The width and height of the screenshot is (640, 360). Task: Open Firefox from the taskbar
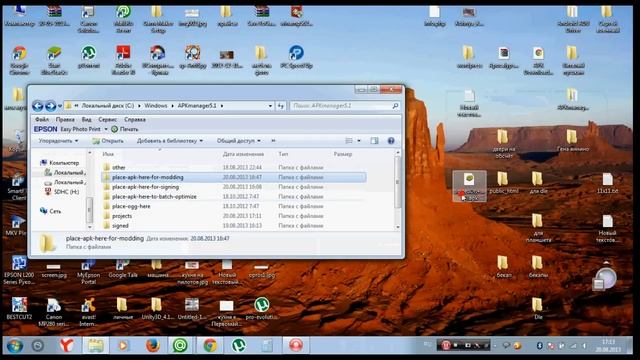(x=153, y=346)
